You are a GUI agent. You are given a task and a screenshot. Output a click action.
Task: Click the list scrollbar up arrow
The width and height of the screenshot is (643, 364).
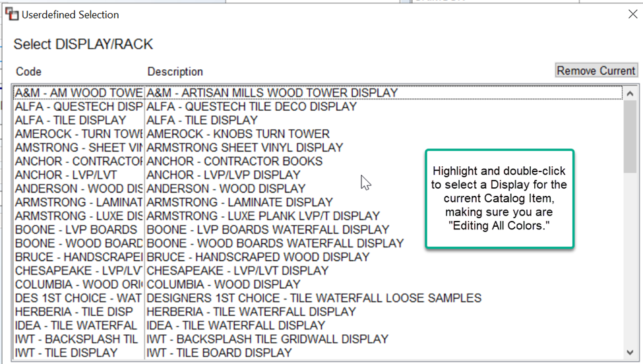click(630, 94)
